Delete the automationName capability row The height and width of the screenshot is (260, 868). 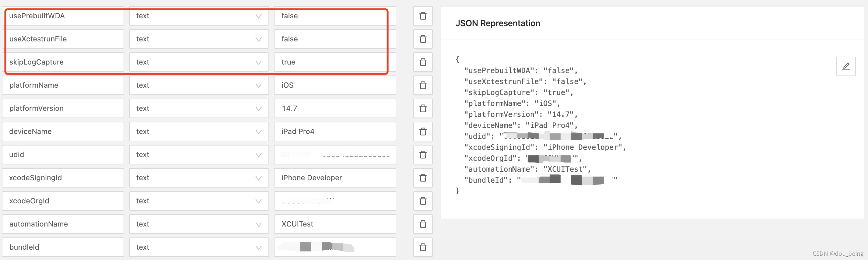click(423, 224)
